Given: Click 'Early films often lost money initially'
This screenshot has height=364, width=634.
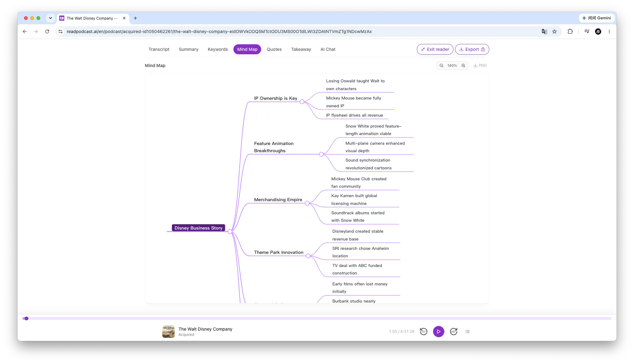Looking at the screenshot, I should click(360, 288).
